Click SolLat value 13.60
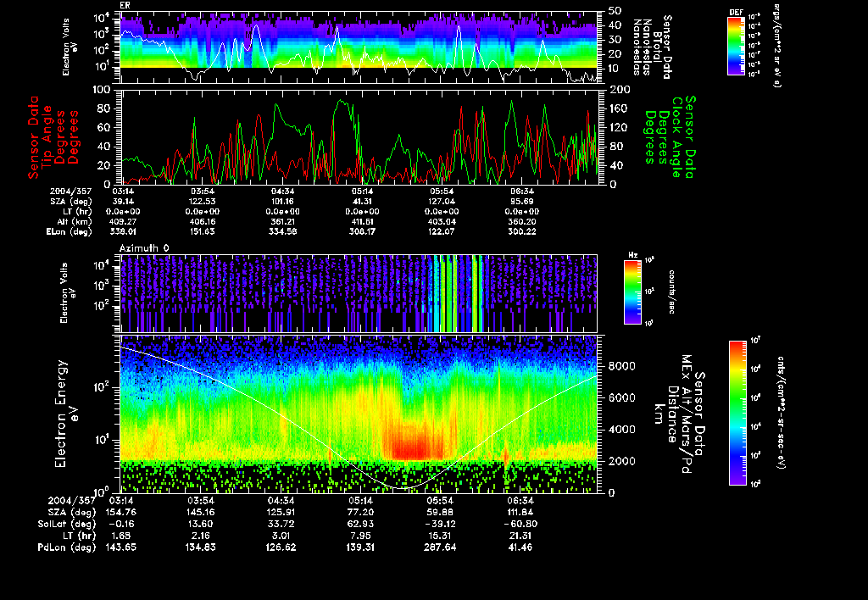The image size is (868, 600). coord(200,524)
